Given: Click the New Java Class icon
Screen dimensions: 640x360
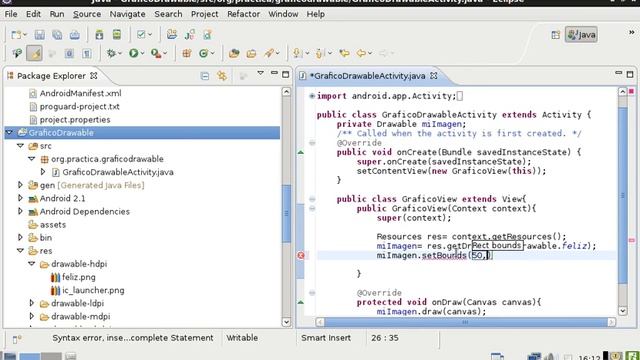Looking at the screenshot, I should (203, 53).
